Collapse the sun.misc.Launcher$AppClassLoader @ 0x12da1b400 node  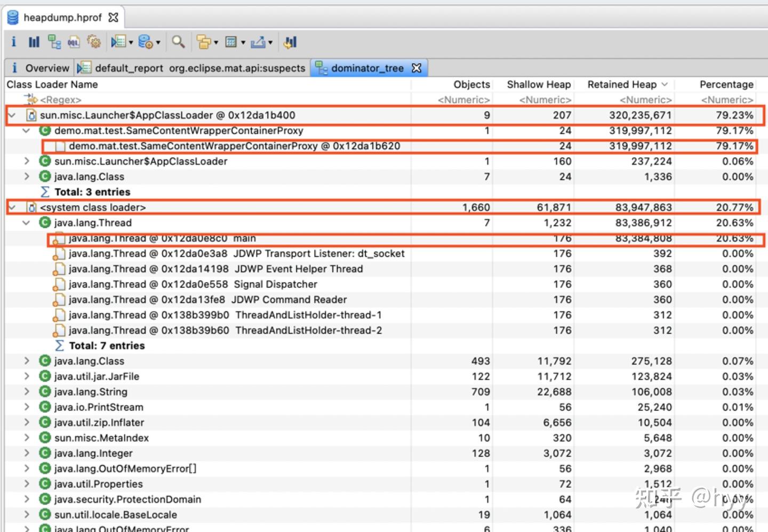pyautogui.click(x=12, y=115)
